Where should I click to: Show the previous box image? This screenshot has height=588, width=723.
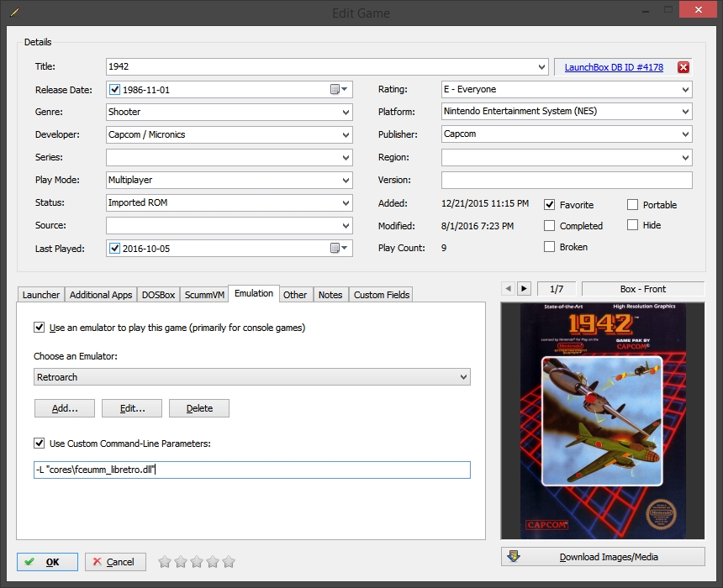click(508, 289)
